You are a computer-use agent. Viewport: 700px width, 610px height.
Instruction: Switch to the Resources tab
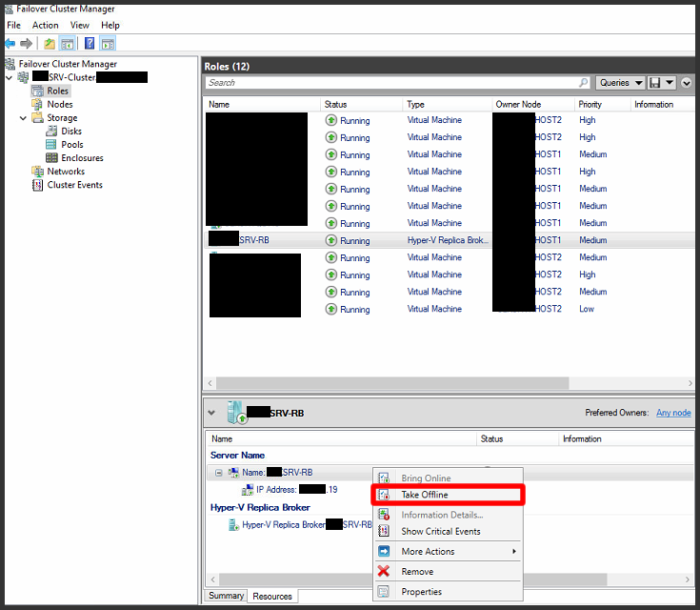click(x=271, y=596)
